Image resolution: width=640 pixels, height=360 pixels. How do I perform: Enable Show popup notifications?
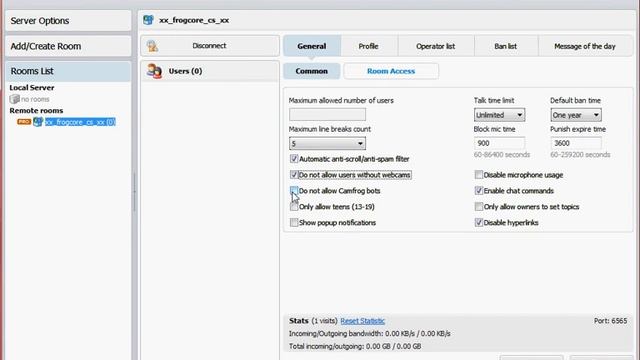[x=294, y=222]
